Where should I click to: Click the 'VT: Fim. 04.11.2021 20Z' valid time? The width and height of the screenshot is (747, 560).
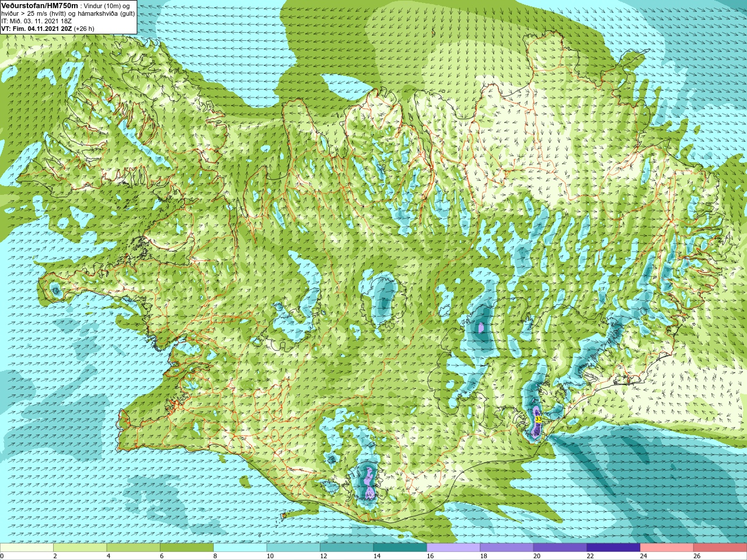click(37, 29)
